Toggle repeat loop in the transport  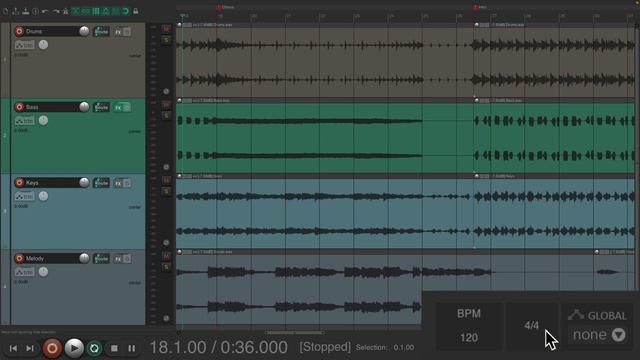[x=94, y=348]
